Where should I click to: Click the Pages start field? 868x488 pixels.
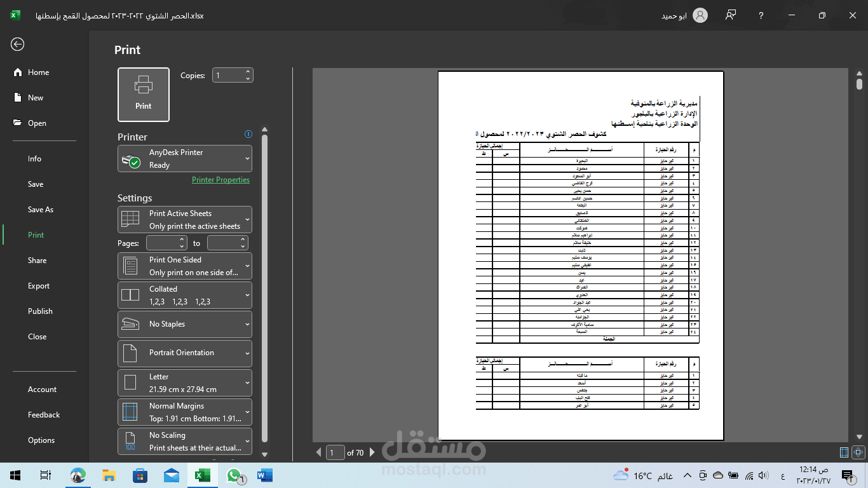click(162, 243)
